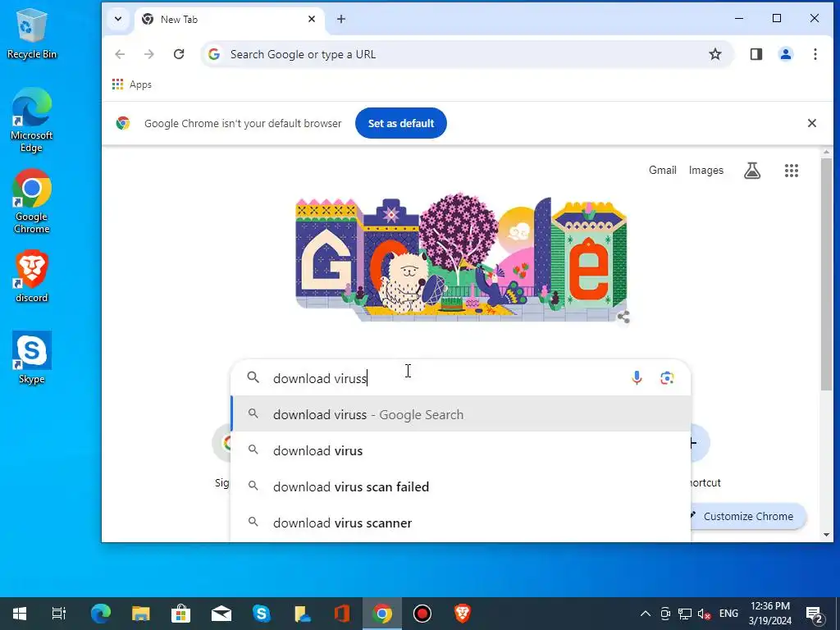Click the network tray icon
This screenshot has height=630, width=840.
point(685,614)
